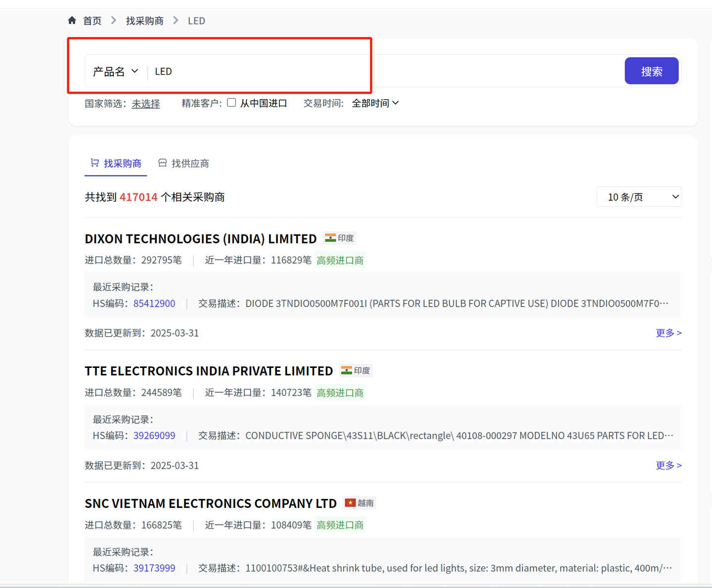Enable the 从中国进口 checkbox
This screenshot has height=588, width=712.
tap(231, 102)
